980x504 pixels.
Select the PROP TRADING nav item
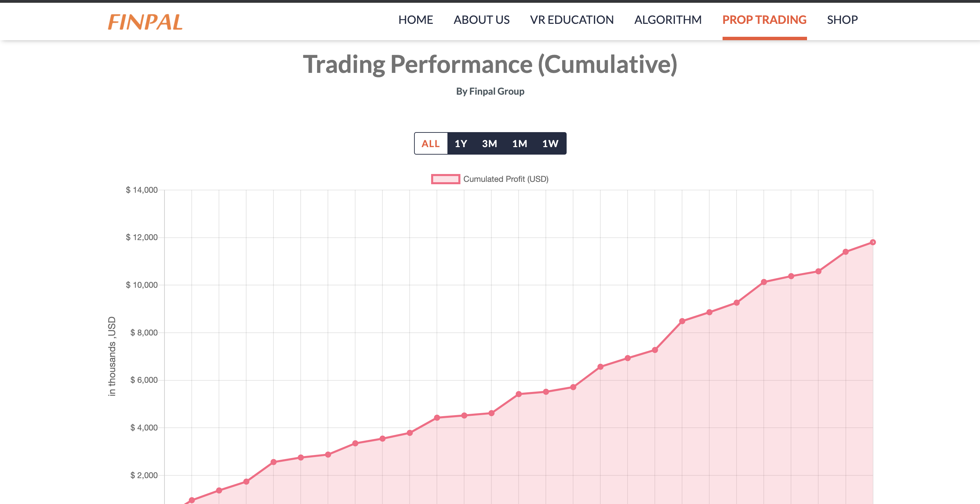[x=764, y=20]
